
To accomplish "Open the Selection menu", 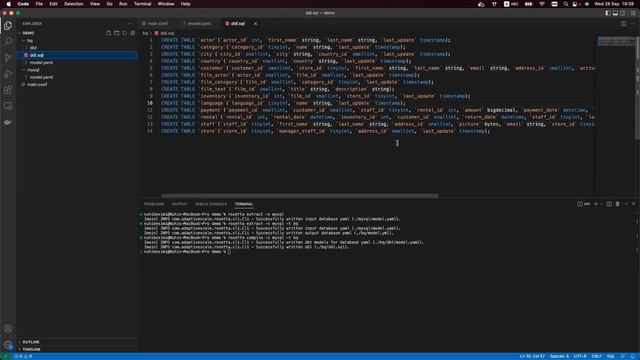I will click(73, 4).
